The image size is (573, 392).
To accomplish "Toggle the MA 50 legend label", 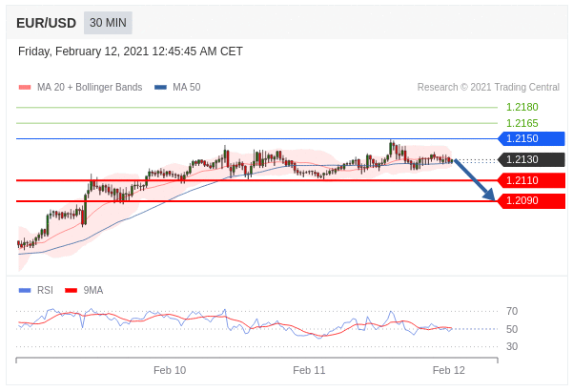I will click(186, 88).
